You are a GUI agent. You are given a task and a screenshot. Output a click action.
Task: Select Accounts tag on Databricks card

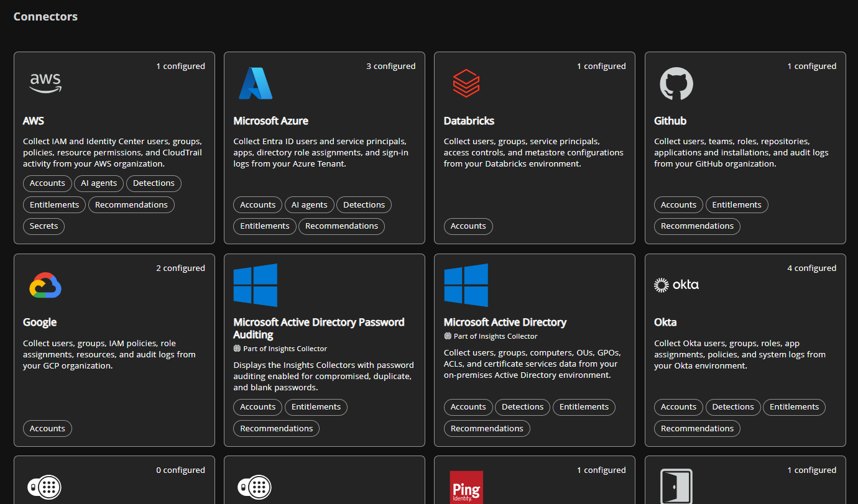(x=468, y=226)
